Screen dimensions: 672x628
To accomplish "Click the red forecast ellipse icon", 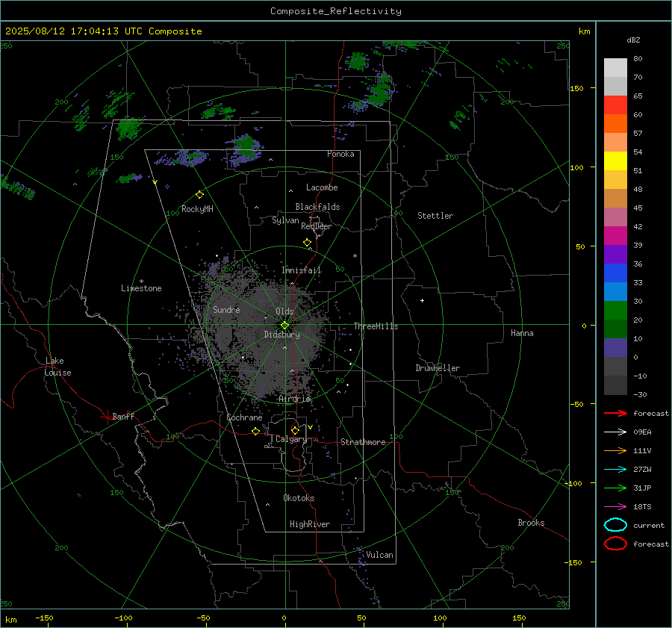I will (x=615, y=544).
